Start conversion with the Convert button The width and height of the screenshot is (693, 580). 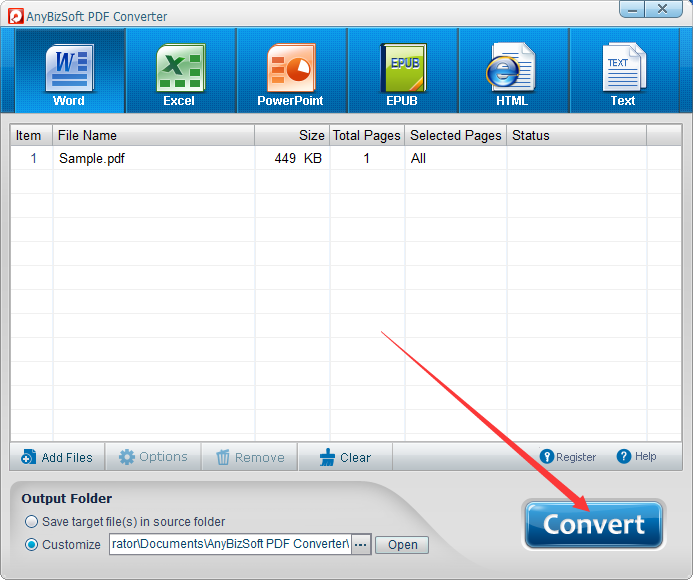tap(594, 525)
